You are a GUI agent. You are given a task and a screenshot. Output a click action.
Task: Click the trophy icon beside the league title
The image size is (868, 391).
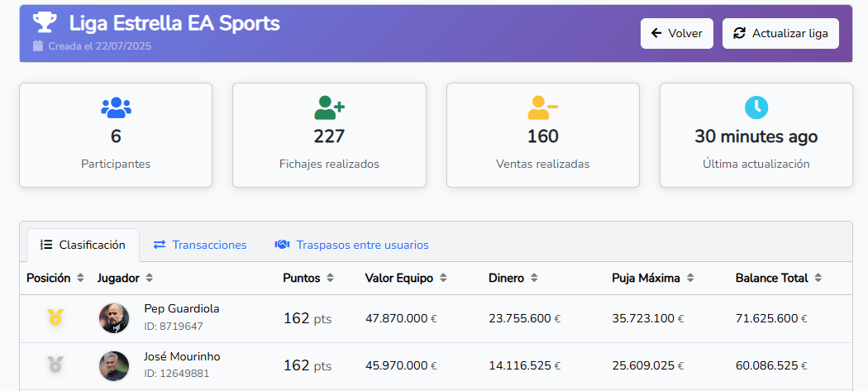[45, 23]
